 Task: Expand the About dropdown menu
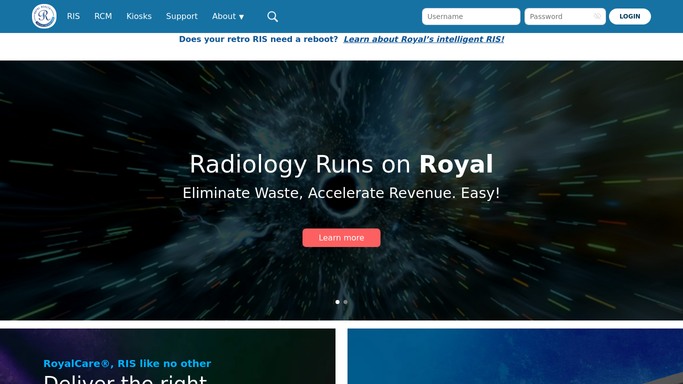(x=228, y=17)
